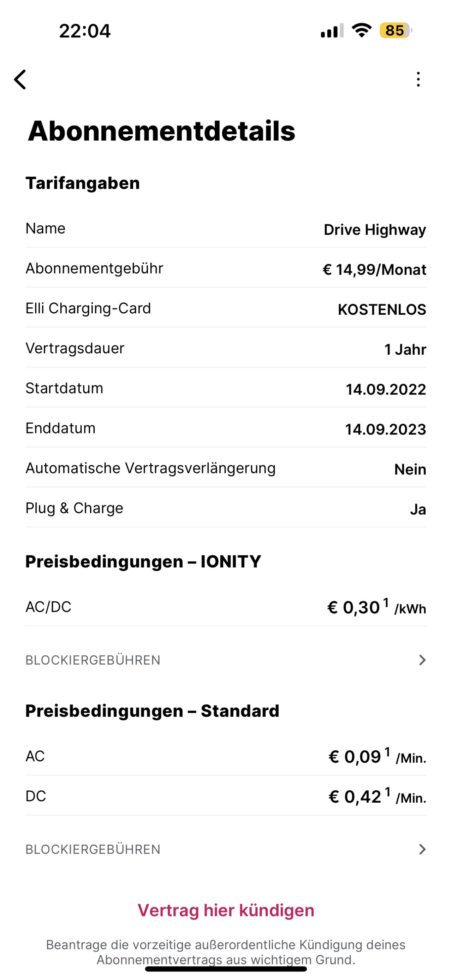Expand IONITY Blockiergebühren chevron
Viewport: 452px width, 980px height.
coord(422,660)
